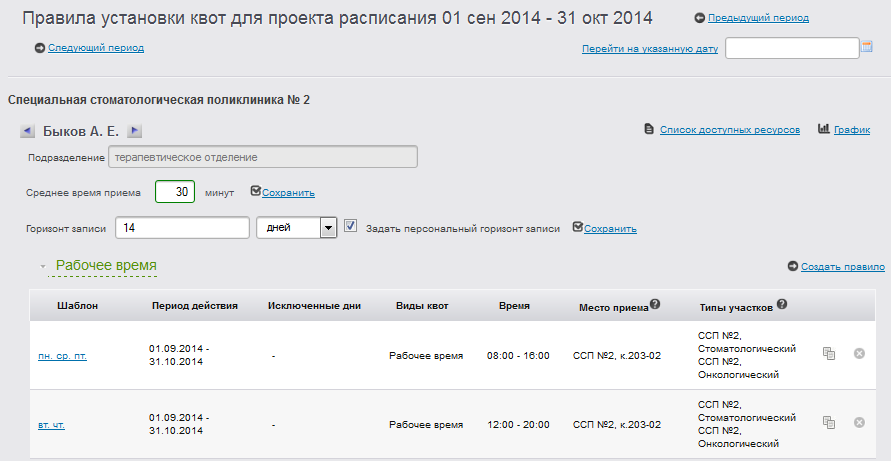Click the average appointment time field

point(175,192)
